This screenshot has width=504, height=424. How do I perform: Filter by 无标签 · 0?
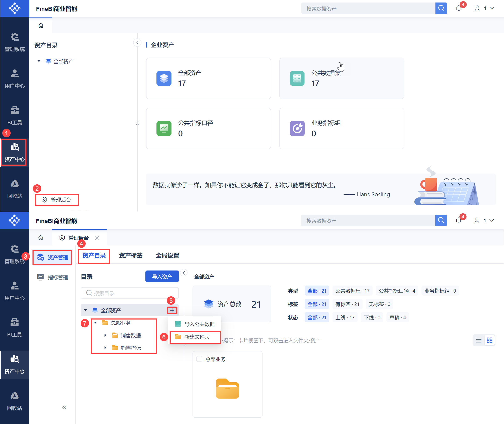pyautogui.click(x=379, y=304)
